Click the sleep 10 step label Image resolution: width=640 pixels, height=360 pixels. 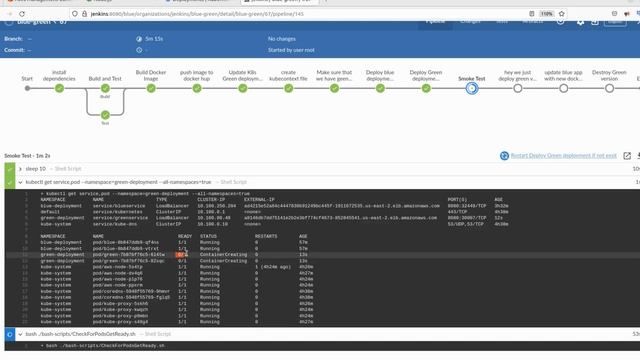(x=36, y=169)
